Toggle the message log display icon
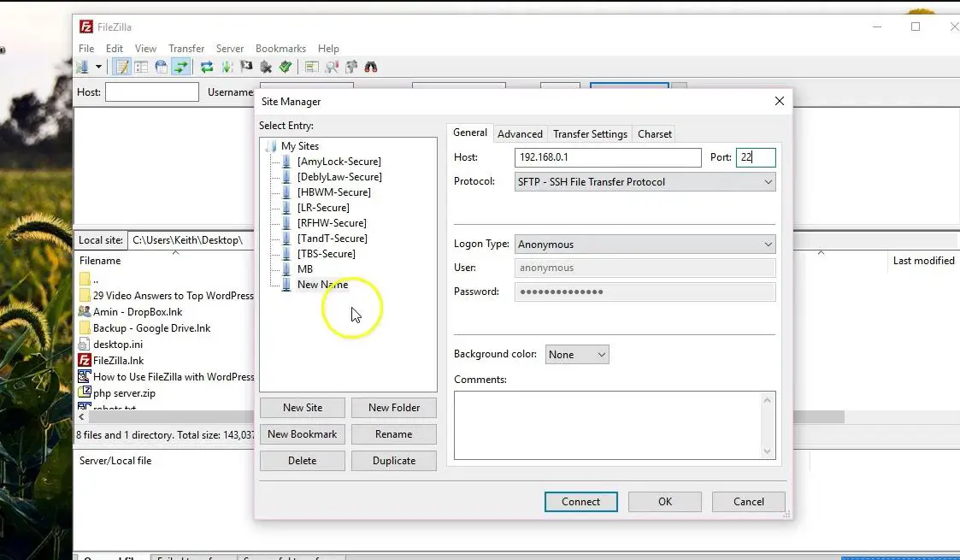 [122, 67]
